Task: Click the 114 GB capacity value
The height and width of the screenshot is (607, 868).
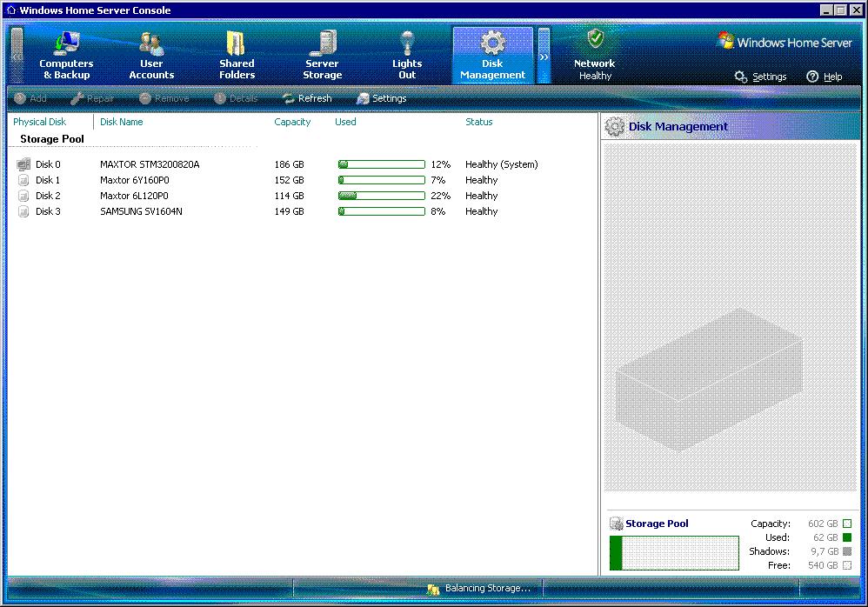Action: [x=289, y=196]
